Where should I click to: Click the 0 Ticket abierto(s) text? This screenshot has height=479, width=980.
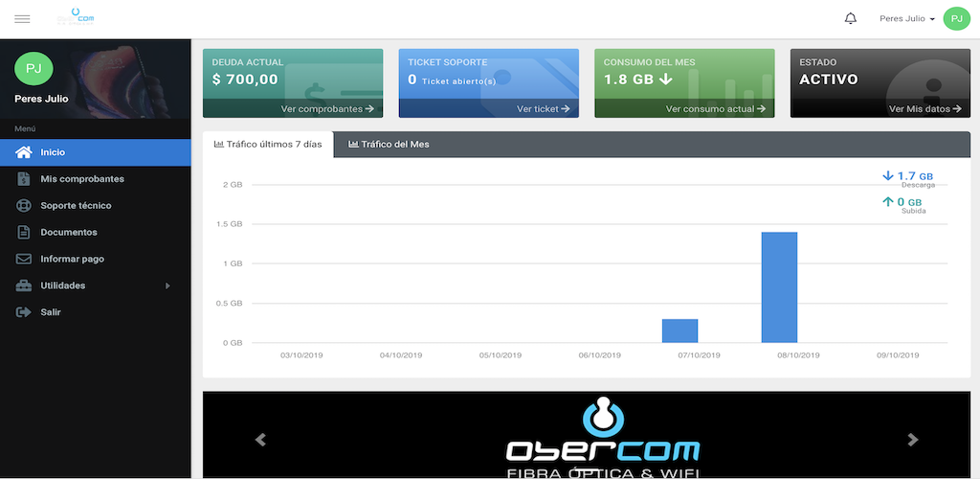pyautogui.click(x=452, y=80)
